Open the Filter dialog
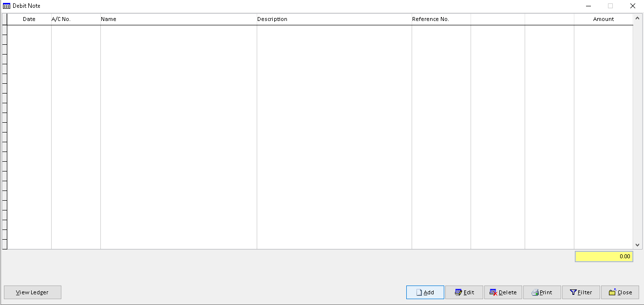The width and height of the screenshot is (644, 305). point(581,292)
